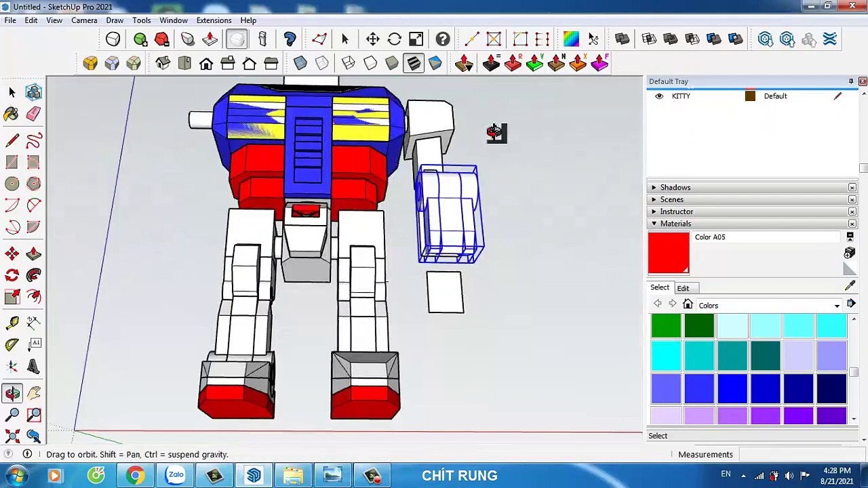Enable Hidden Line face style
This screenshot has height=488, width=868.
coord(370,64)
